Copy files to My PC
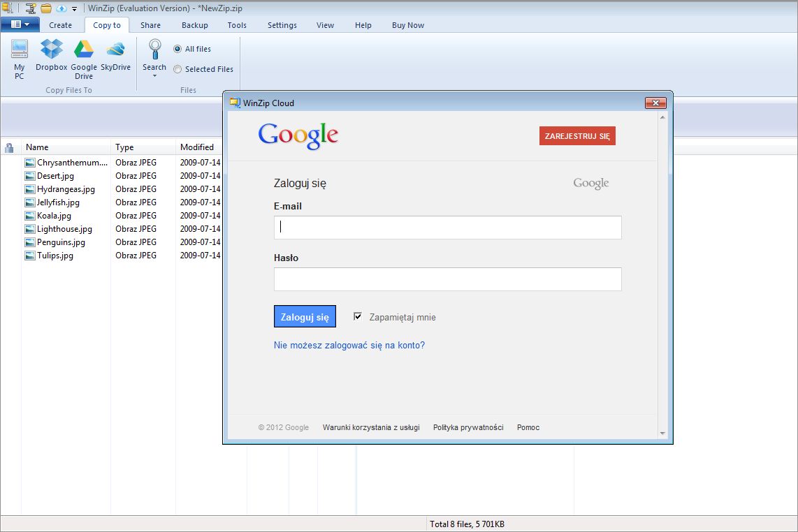The height and width of the screenshot is (532, 798). click(20, 59)
